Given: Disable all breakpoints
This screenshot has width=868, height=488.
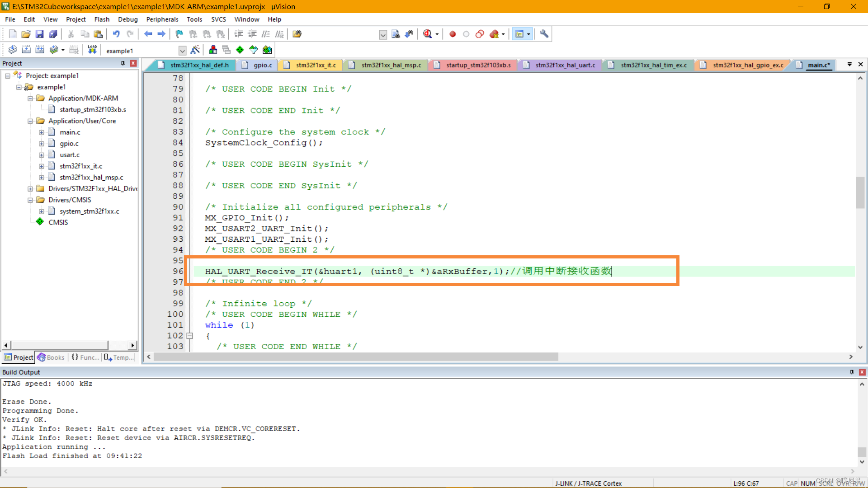Looking at the screenshot, I should pyautogui.click(x=480, y=34).
